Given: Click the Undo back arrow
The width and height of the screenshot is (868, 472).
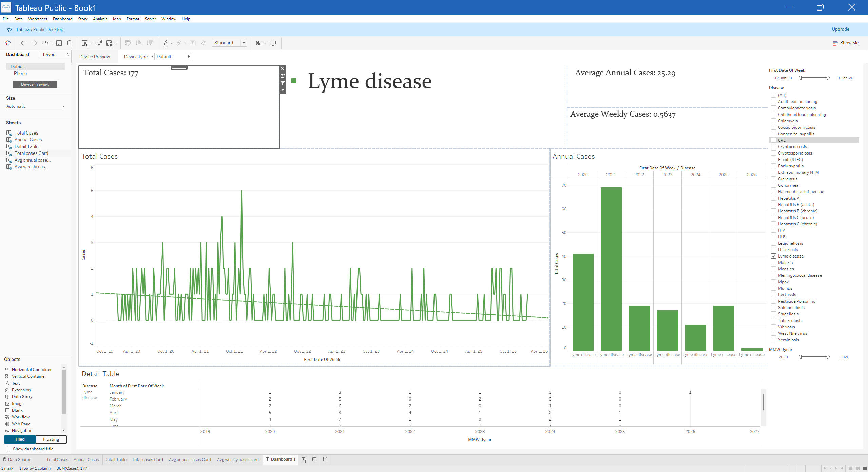Looking at the screenshot, I should [23, 43].
